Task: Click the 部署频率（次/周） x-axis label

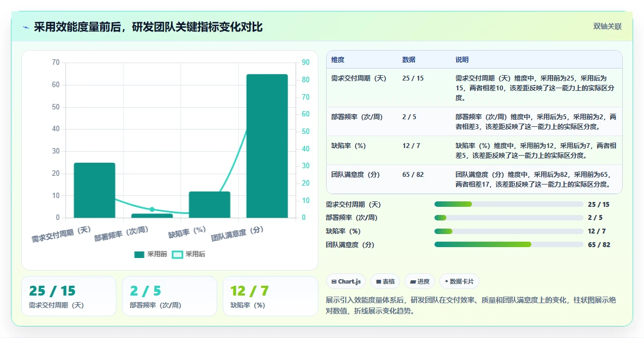Action: (121, 233)
